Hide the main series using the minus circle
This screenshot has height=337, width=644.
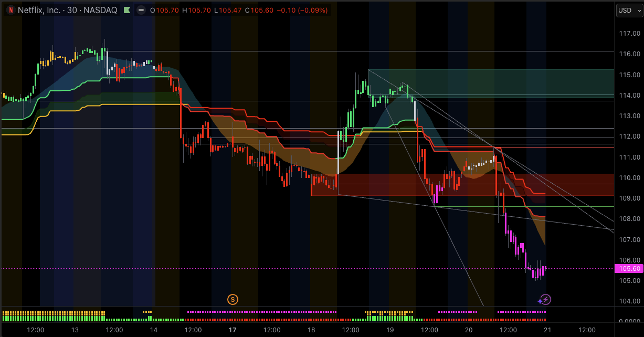tap(140, 10)
